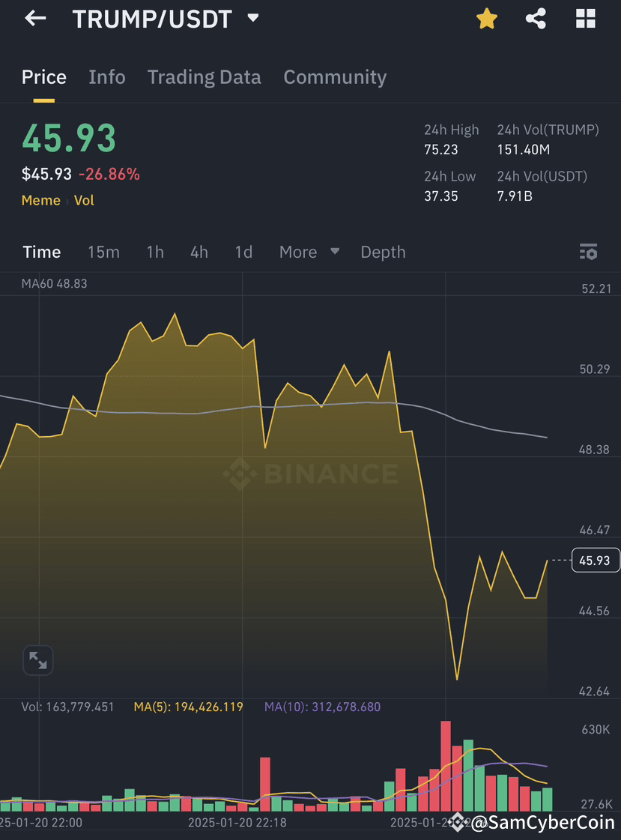
Task: Select the Time chart interval
Action: click(42, 252)
